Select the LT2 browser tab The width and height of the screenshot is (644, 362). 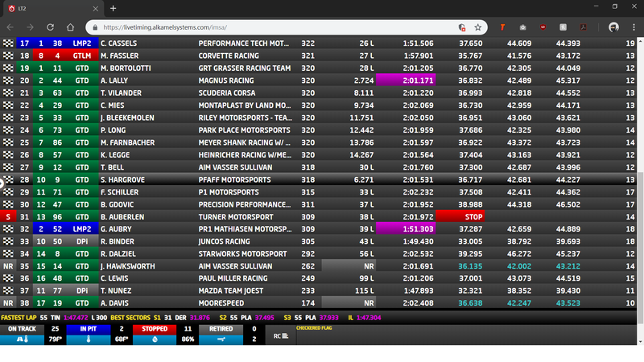52,9
